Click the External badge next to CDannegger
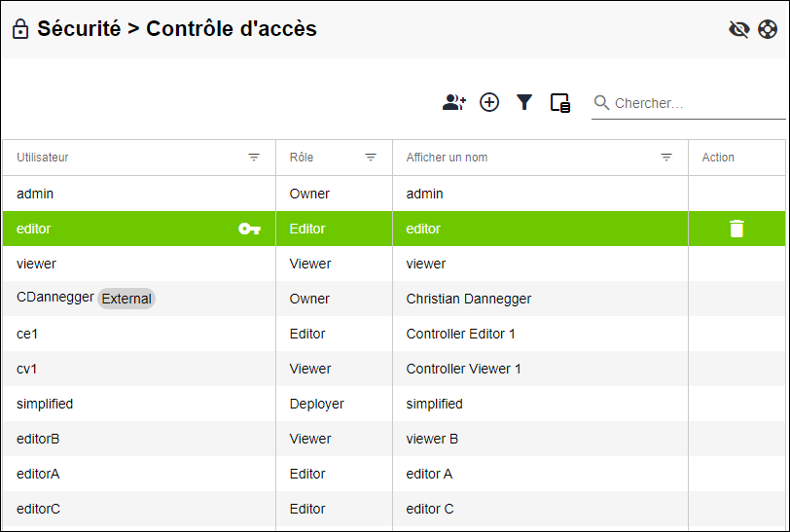The width and height of the screenshot is (790, 532). (x=126, y=299)
